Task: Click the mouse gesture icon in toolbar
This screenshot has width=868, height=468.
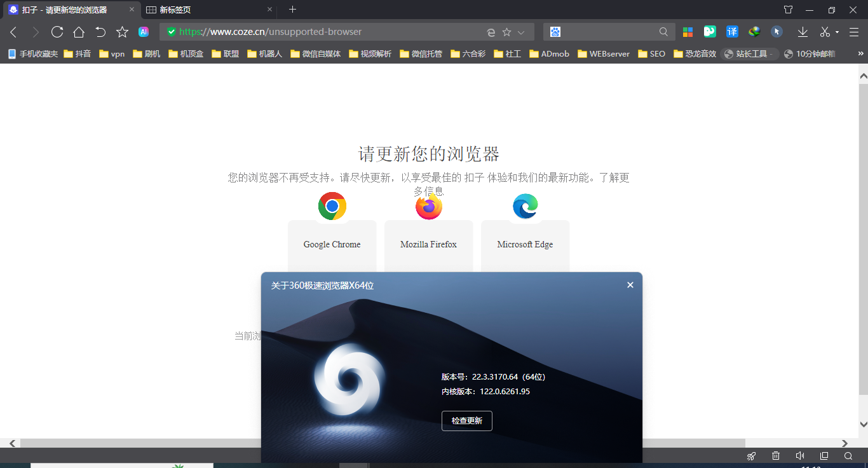Action: point(776,31)
